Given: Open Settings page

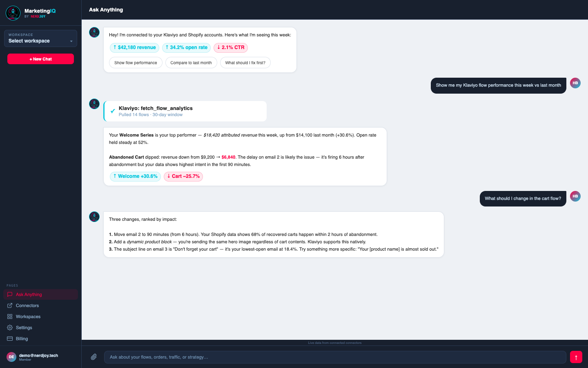Looking at the screenshot, I should [40, 328].
